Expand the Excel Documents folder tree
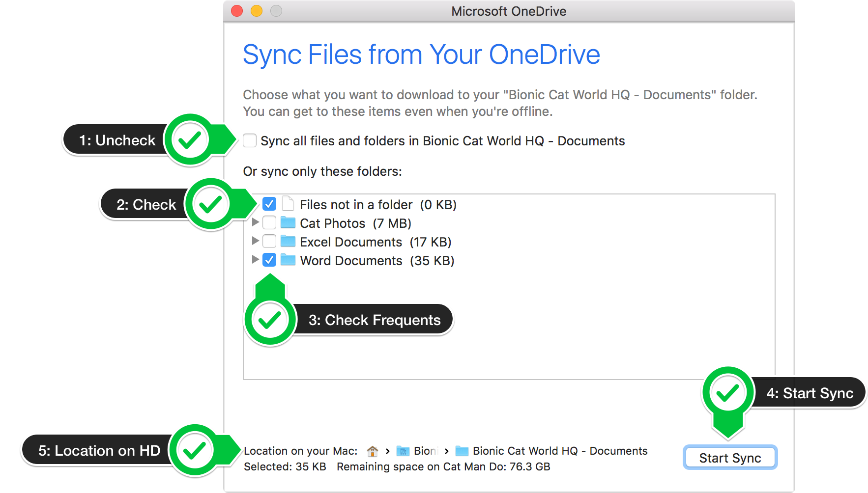Viewport: 868px width, 493px height. point(255,241)
